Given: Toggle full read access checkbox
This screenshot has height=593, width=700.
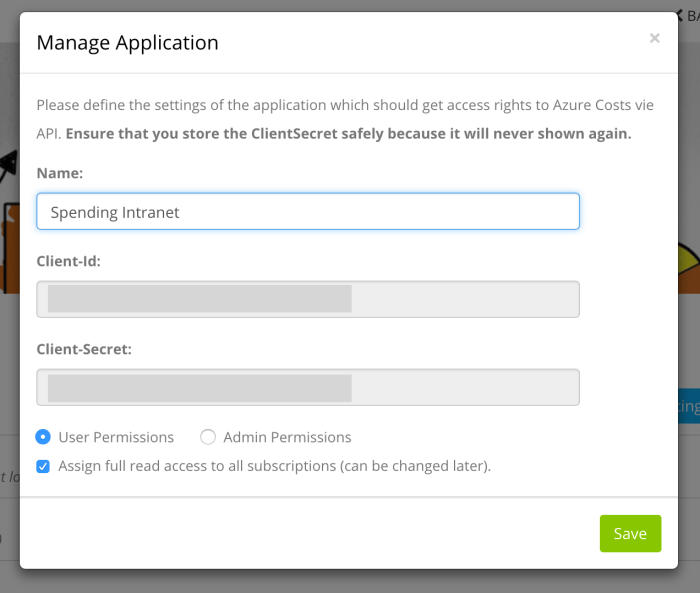Looking at the screenshot, I should point(43,466).
